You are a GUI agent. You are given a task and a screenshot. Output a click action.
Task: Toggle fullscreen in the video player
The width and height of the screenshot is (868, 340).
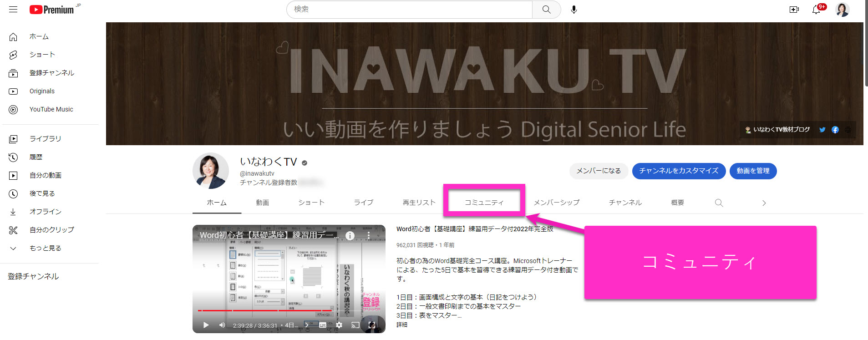[372, 325]
